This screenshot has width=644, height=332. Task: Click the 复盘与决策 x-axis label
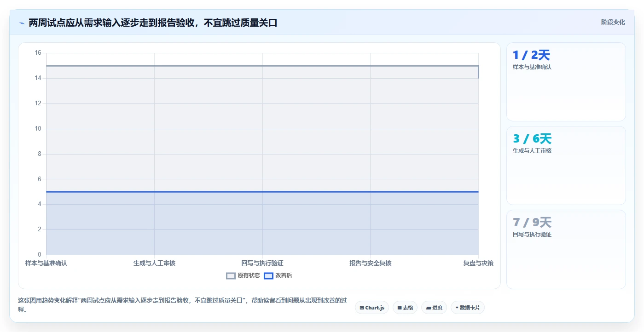[478, 263]
